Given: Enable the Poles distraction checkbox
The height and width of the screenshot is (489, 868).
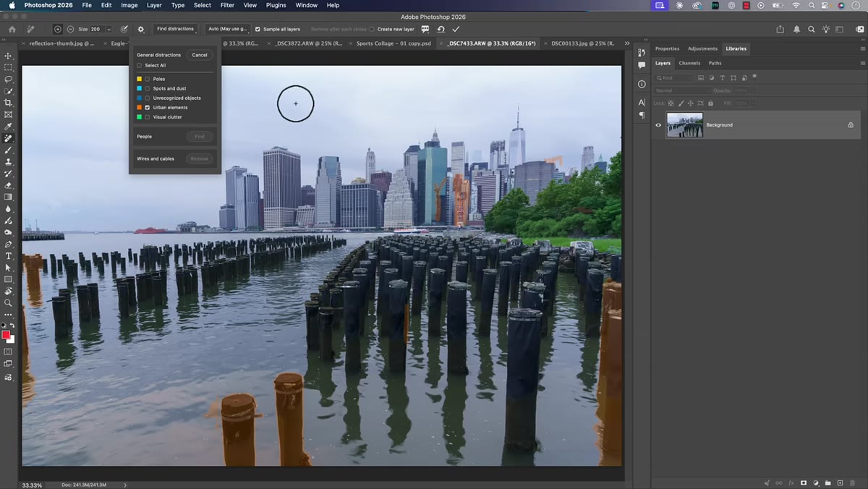Looking at the screenshot, I should coord(148,79).
